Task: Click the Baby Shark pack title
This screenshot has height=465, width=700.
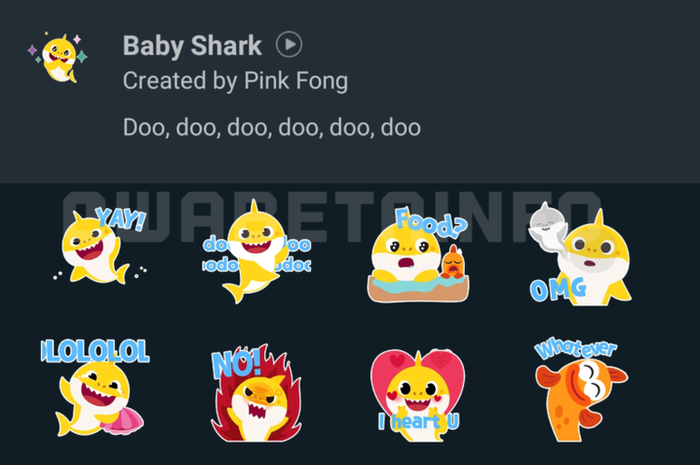Action: [x=192, y=46]
